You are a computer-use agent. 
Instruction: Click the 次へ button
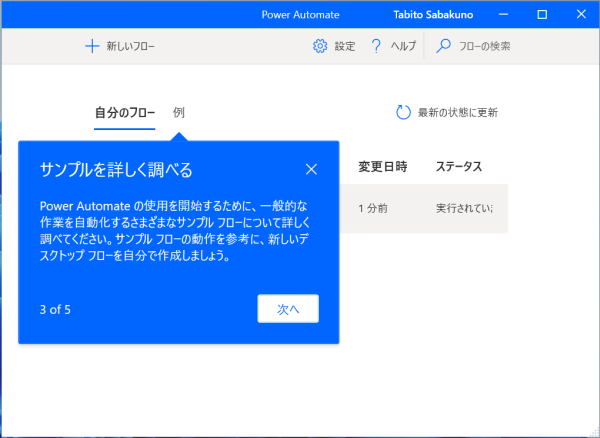pos(288,309)
